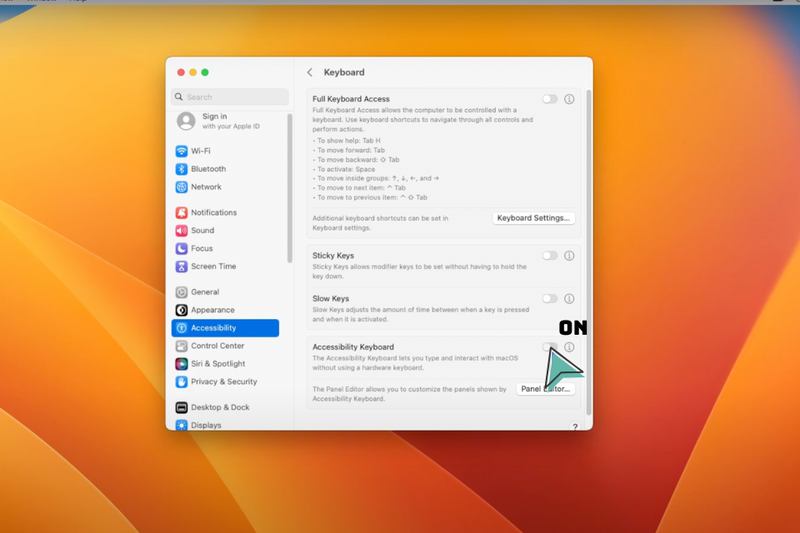The image size is (800, 533).
Task: Select the Focus moon icon
Action: [x=181, y=248]
